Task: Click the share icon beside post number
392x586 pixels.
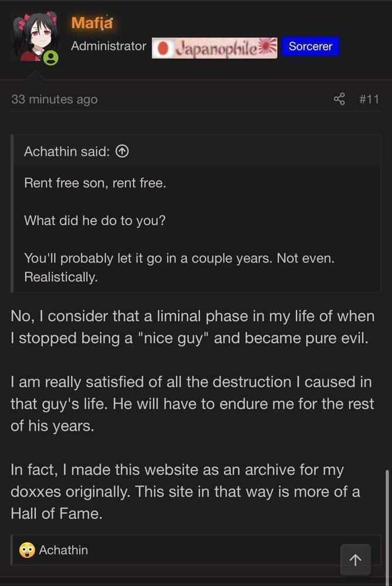Action: tap(339, 99)
